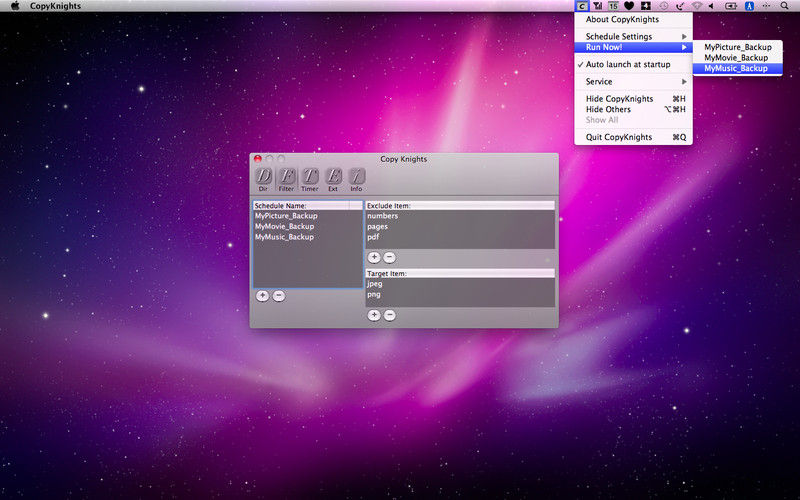Run MyMovie_Backup from the submenu
This screenshot has height=500, width=800.
[737, 58]
